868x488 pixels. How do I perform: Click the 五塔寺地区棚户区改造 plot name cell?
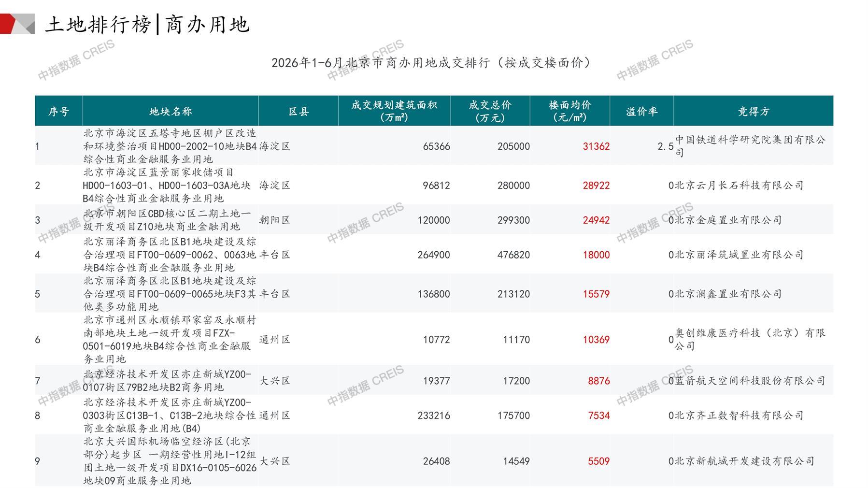click(170, 146)
